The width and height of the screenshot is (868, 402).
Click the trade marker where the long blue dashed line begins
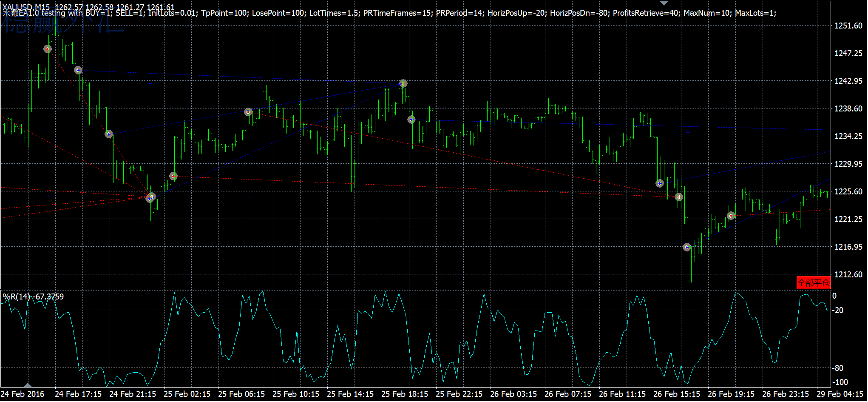tap(78, 70)
